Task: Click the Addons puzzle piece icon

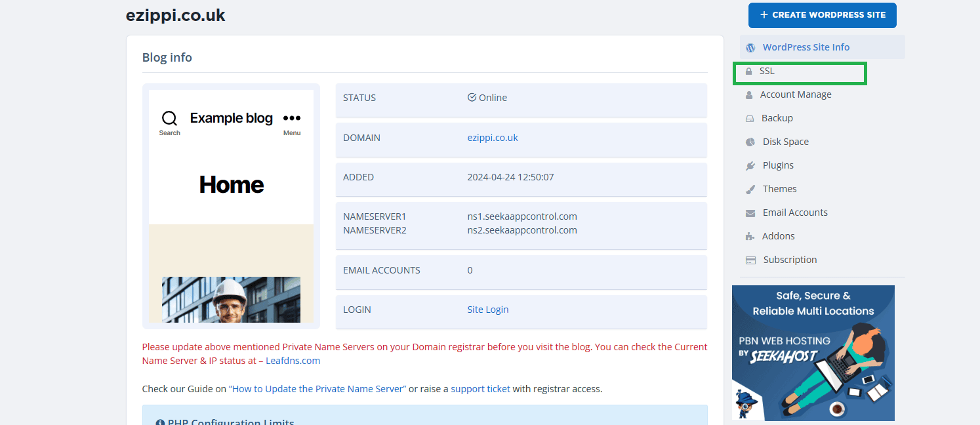Action: (750, 237)
